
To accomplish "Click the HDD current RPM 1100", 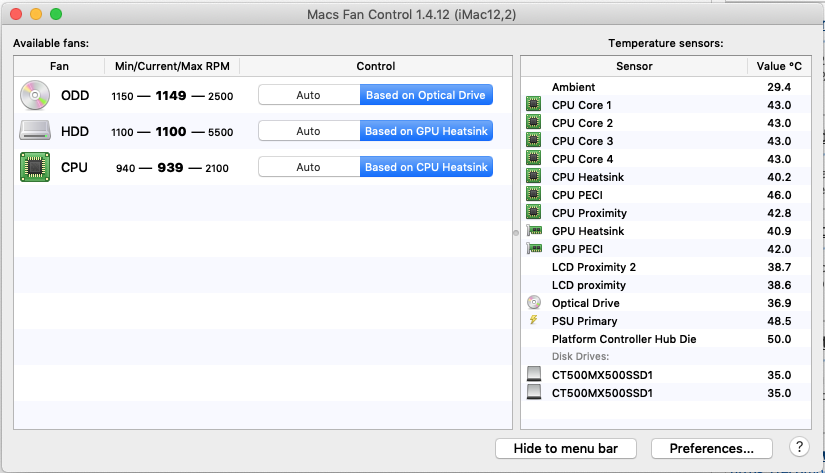I will 171,132.
